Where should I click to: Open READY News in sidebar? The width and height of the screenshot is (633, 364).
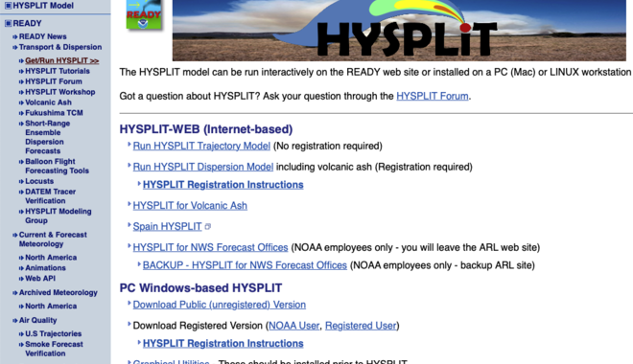click(42, 36)
